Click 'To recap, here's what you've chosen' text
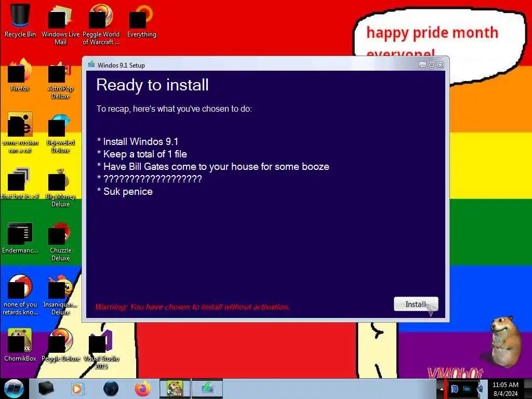The image size is (532, 399). tap(174, 109)
